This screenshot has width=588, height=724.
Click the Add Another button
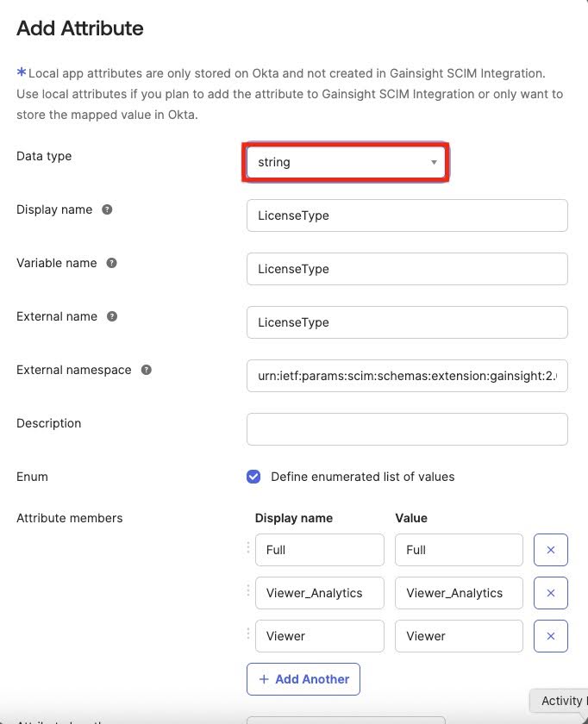[x=303, y=679]
